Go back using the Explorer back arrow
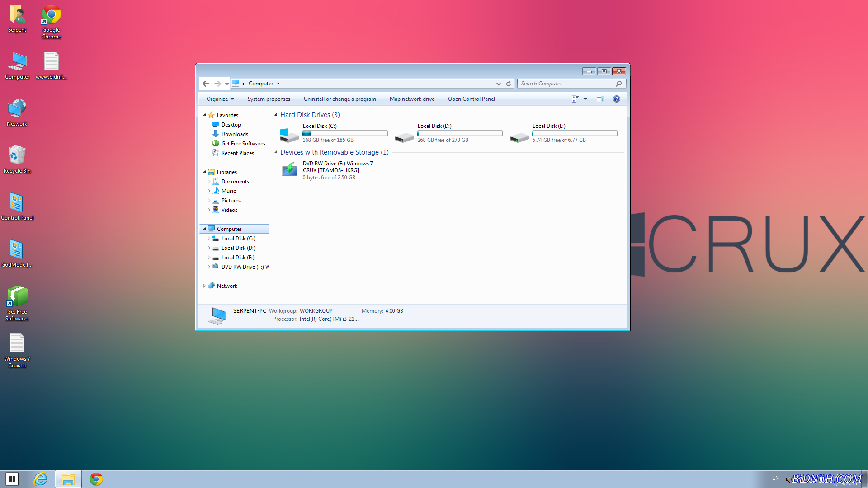Viewport: 868px width, 488px height. point(206,84)
